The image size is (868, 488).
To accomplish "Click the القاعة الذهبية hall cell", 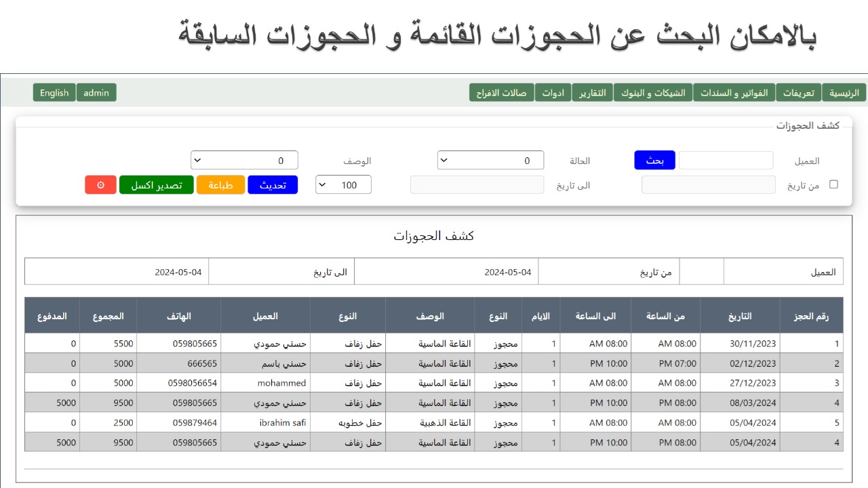I will pos(430,422).
